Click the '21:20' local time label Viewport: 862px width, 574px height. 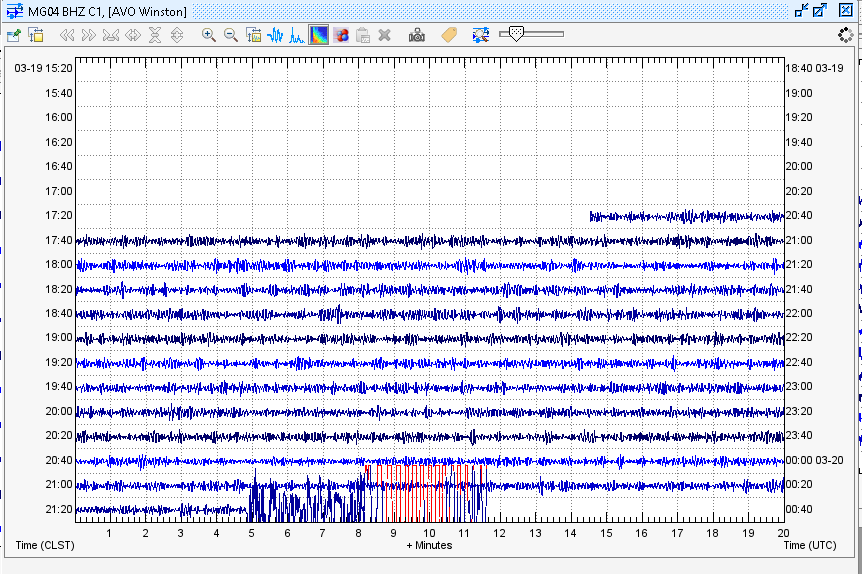pos(59,509)
